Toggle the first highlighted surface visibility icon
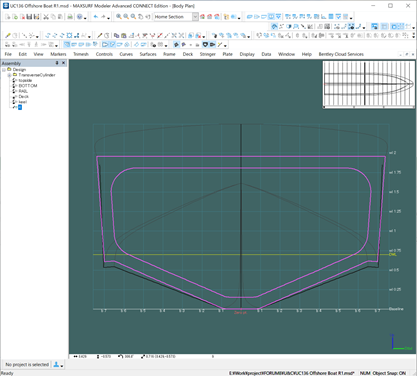 click(67, 45)
